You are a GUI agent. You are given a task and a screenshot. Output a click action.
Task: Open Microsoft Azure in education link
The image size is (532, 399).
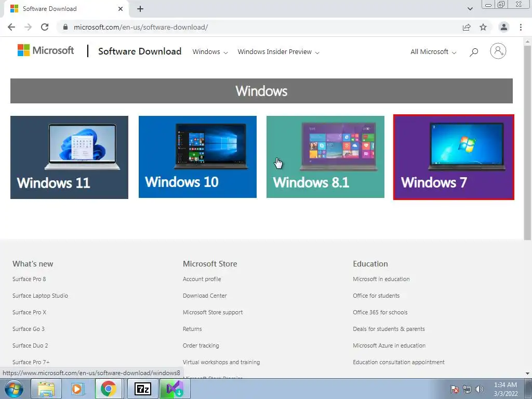coord(389,345)
